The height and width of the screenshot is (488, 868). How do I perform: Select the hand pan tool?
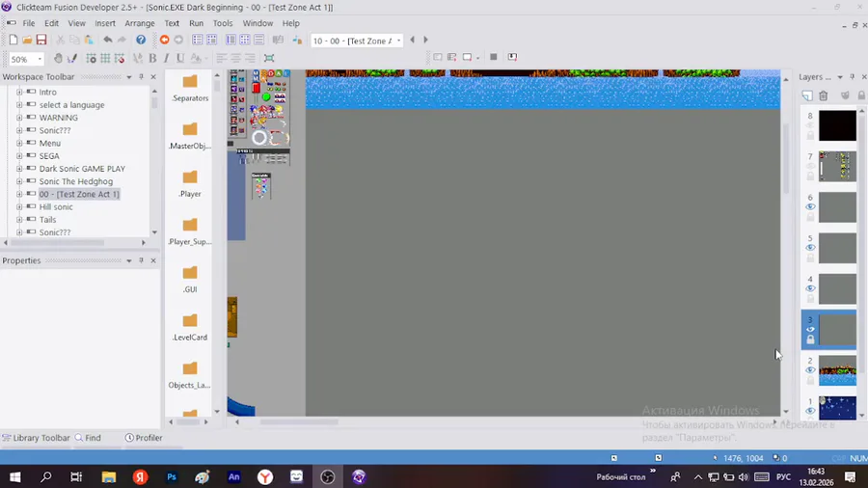click(58, 58)
